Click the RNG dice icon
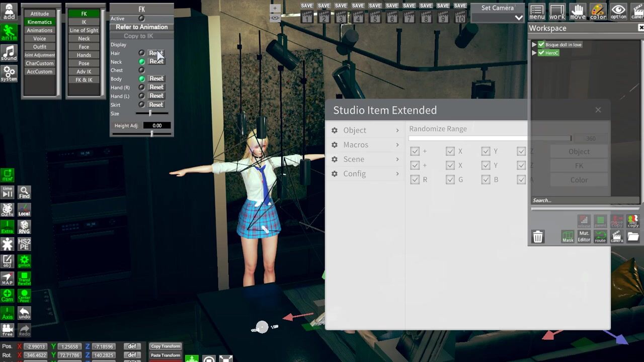The image size is (644, 362). pos(24,227)
